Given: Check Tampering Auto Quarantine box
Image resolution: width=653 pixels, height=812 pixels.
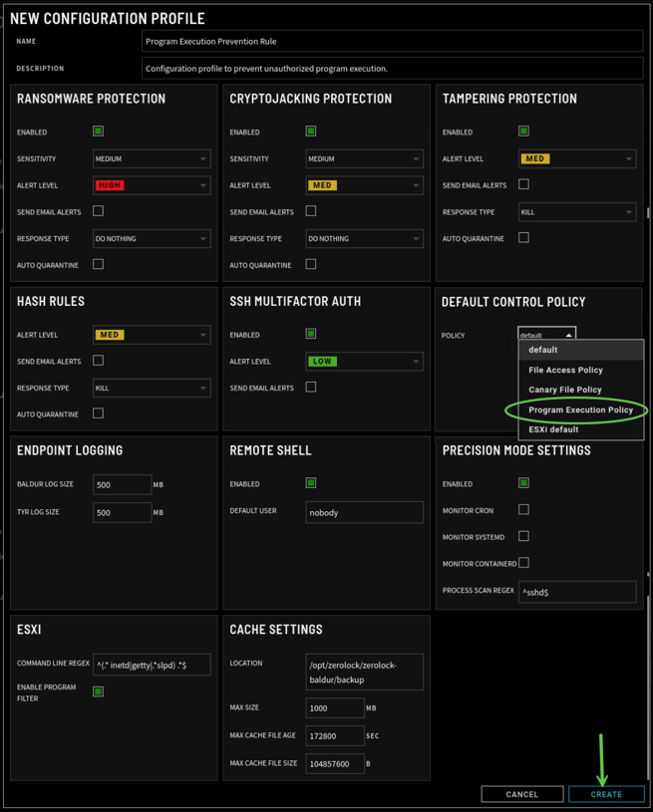Looking at the screenshot, I should (524, 238).
